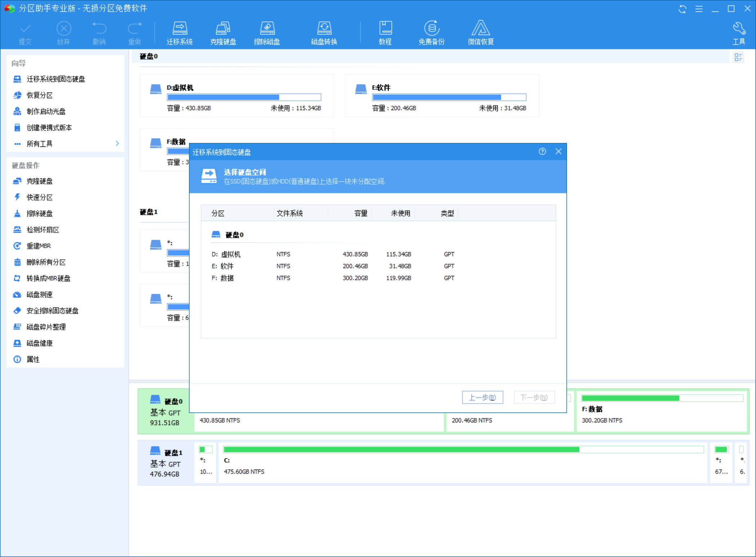Open the hamburger menu in title bar

699,9
